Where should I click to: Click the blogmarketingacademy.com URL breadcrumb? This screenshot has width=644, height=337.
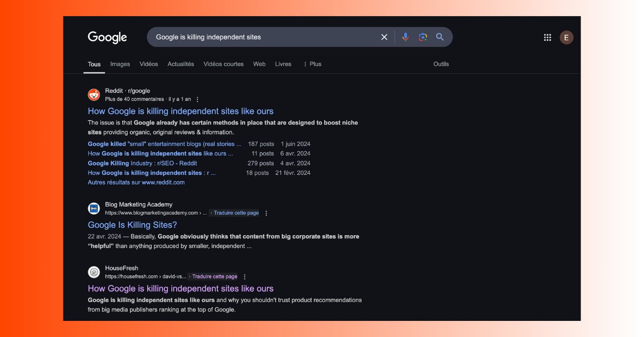tap(156, 213)
